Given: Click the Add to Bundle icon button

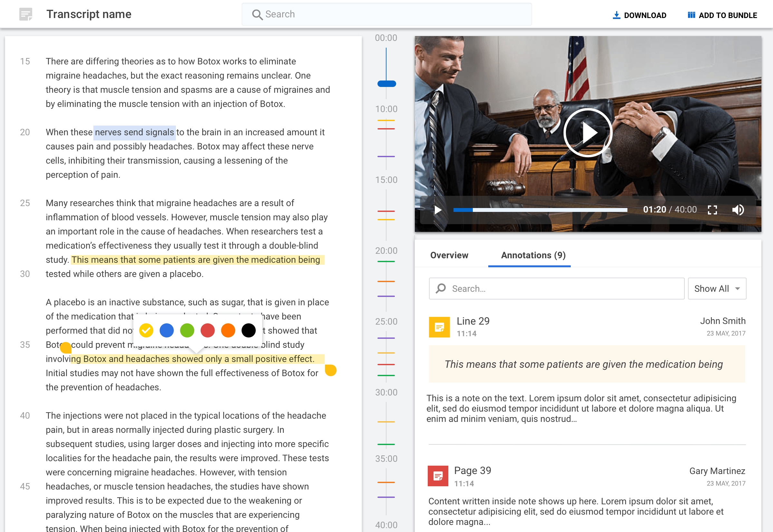Looking at the screenshot, I should 691,15.
